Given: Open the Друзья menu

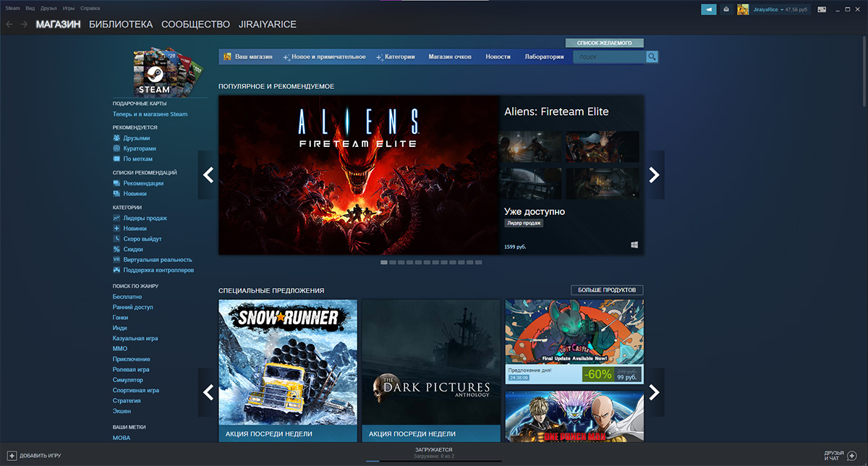Looking at the screenshot, I should coord(49,8).
